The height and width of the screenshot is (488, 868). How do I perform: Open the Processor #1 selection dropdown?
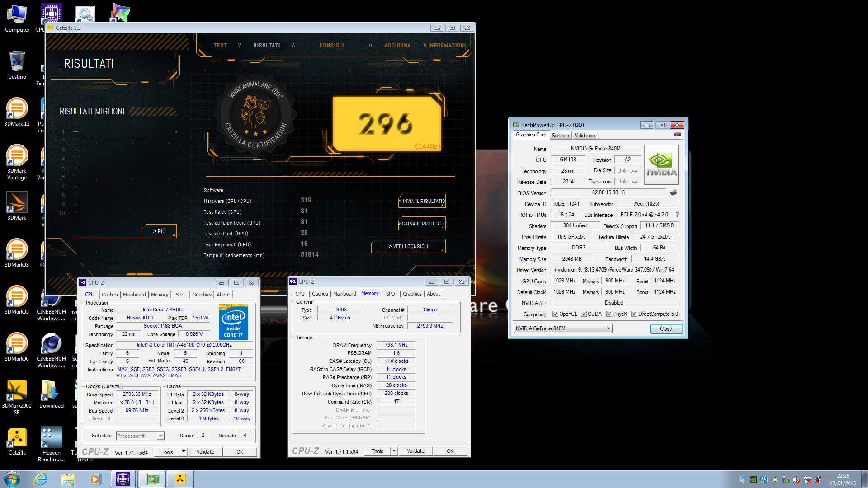click(x=140, y=436)
